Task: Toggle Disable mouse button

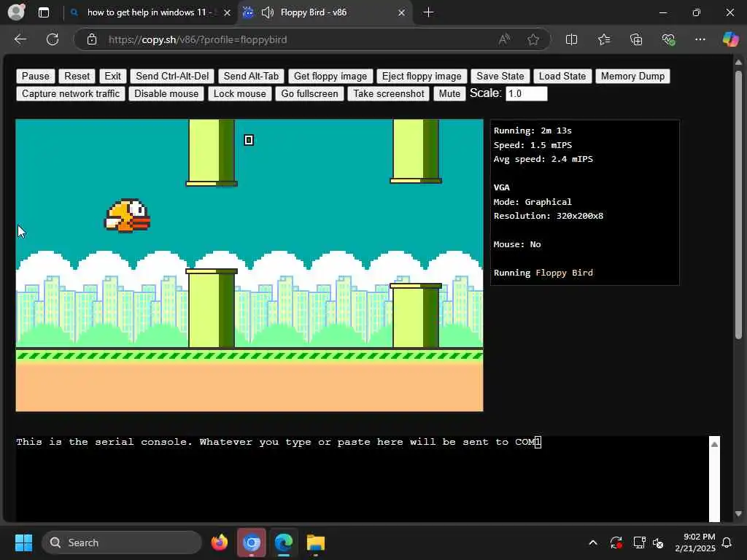Action: (x=166, y=94)
